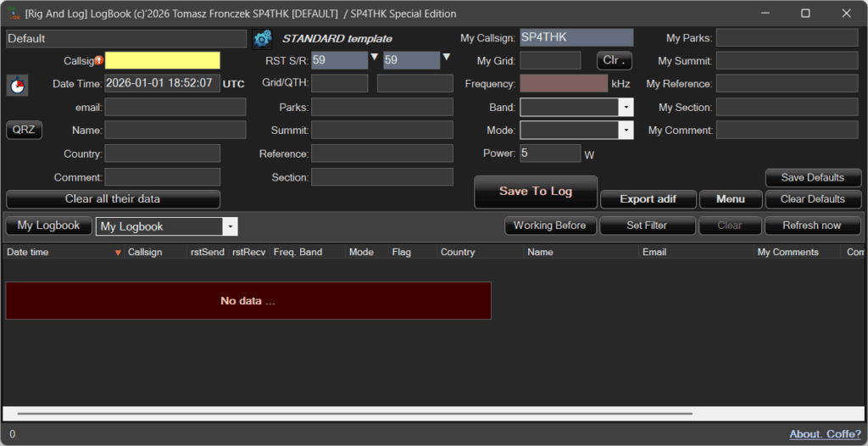The image size is (868, 446).
Task: Open the Menu button
Action: (x=730, y=199)
